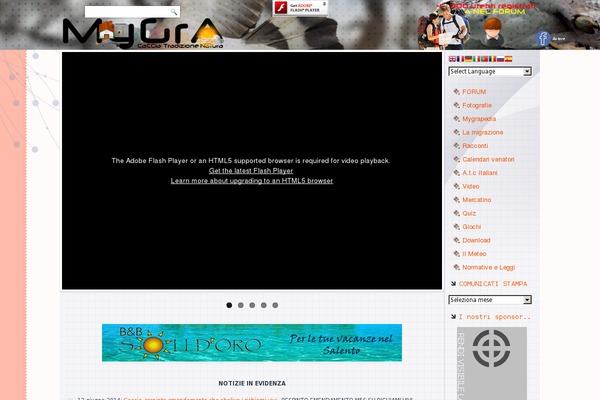Click the black video player area
600x400 pixels.
252,171
